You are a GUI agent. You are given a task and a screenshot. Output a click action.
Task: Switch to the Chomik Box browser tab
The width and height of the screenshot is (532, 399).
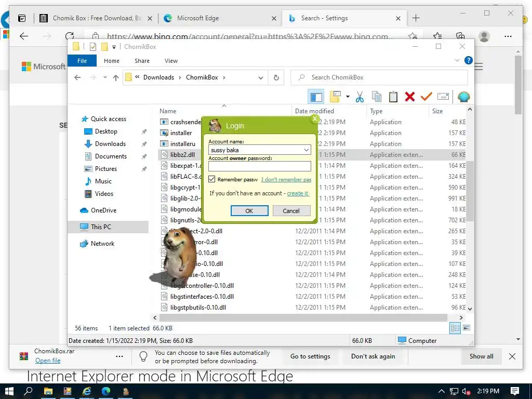(96, 18)
